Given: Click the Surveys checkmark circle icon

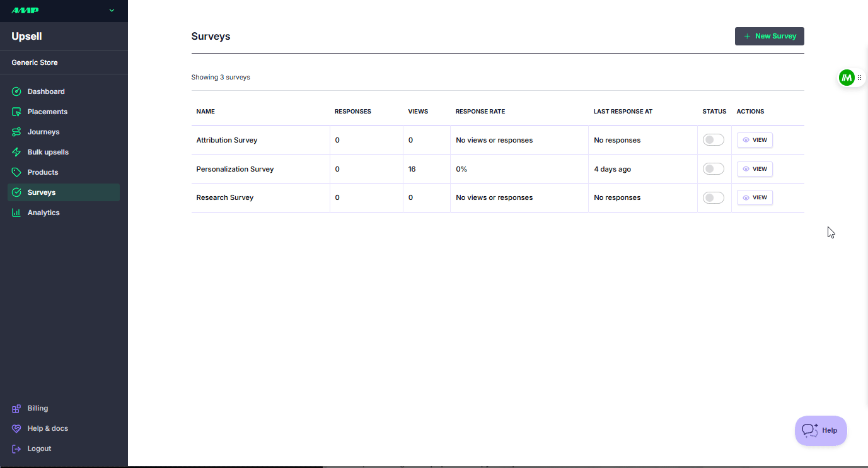Looking at the screenshot, I should [16, 192].
